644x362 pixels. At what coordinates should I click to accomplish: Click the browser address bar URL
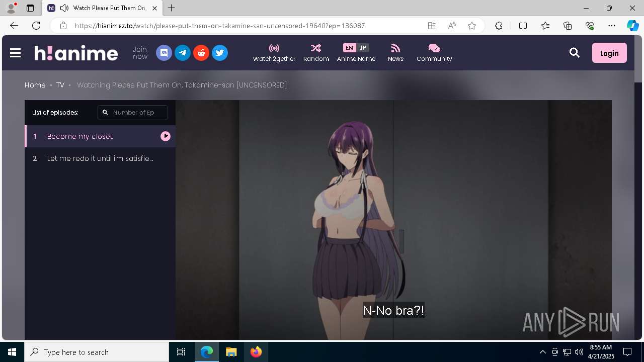tap(220, 26)
